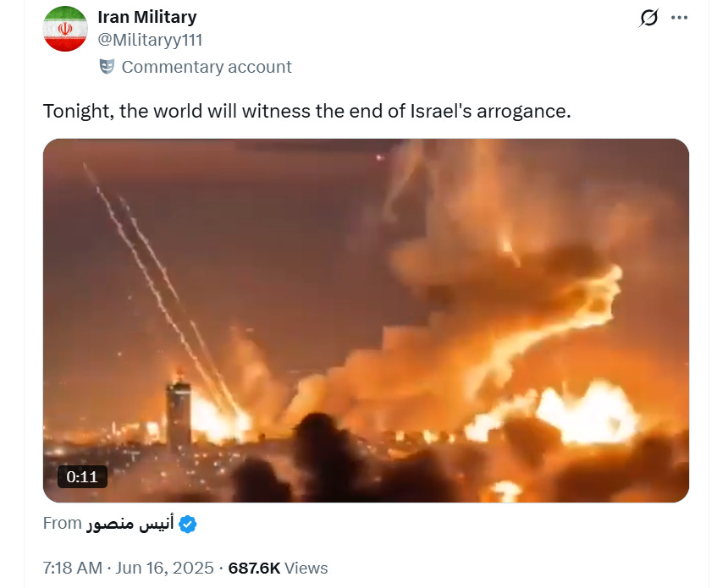Screen dimensions: 728x588
Task: Click the Commentary account label text
Action: pyautogui.click(x=207, y=67)
